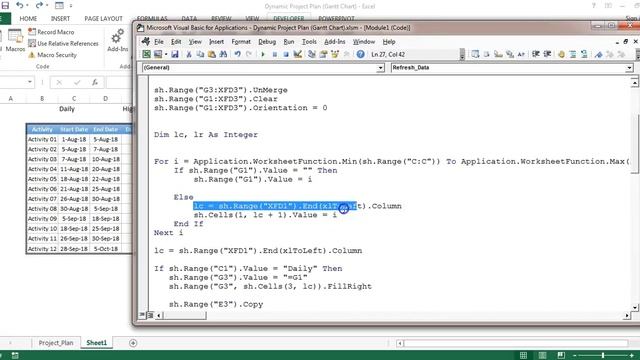Viewport: 640px width, 360px height.
Task: Open the Project Explorer icon
Action: (x=311, y=54)
